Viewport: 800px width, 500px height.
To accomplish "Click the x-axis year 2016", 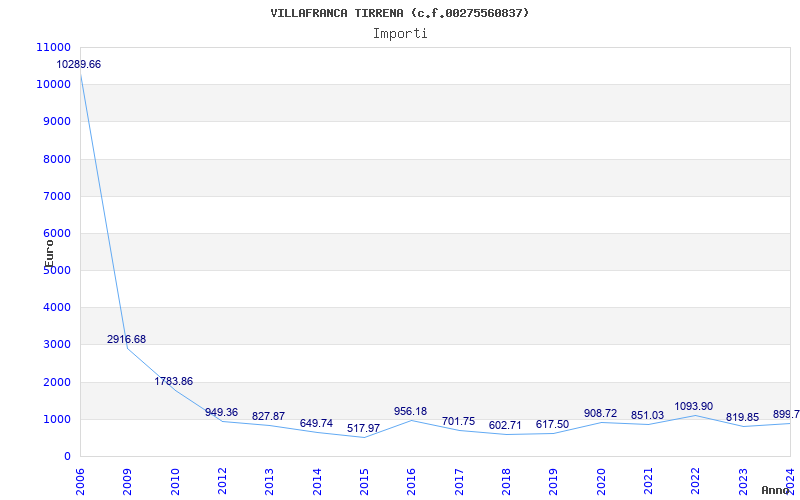I will click(411, 481).
